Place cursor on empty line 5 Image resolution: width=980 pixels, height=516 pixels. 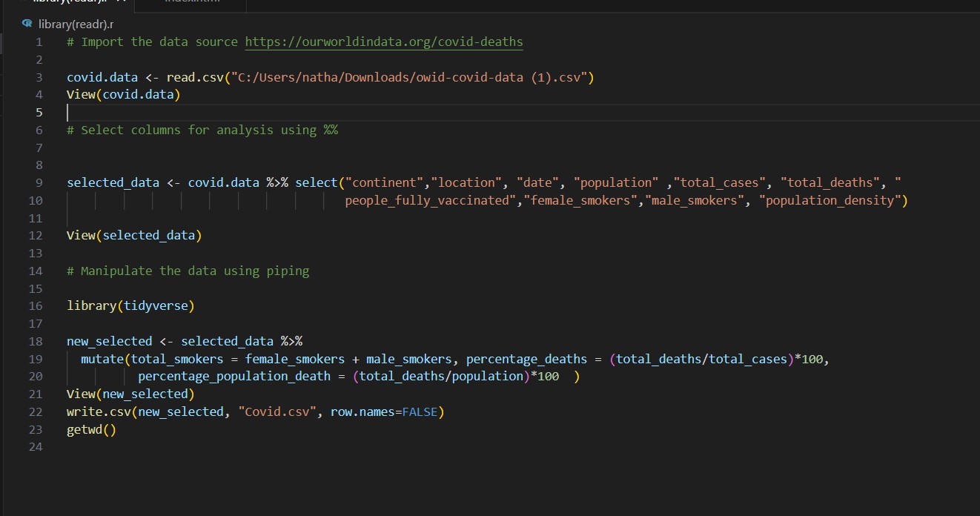point(297,112)
